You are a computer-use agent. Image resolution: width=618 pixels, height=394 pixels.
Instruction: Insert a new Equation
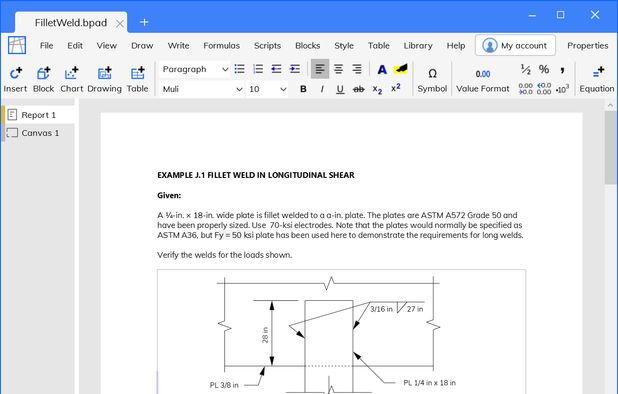(597, 80)
